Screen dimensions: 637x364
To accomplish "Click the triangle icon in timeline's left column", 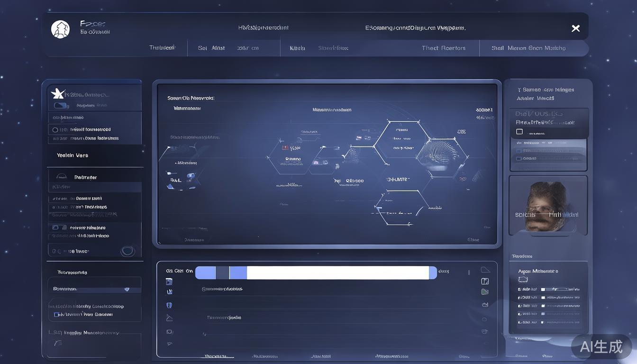I will click(x=169, y=318).
